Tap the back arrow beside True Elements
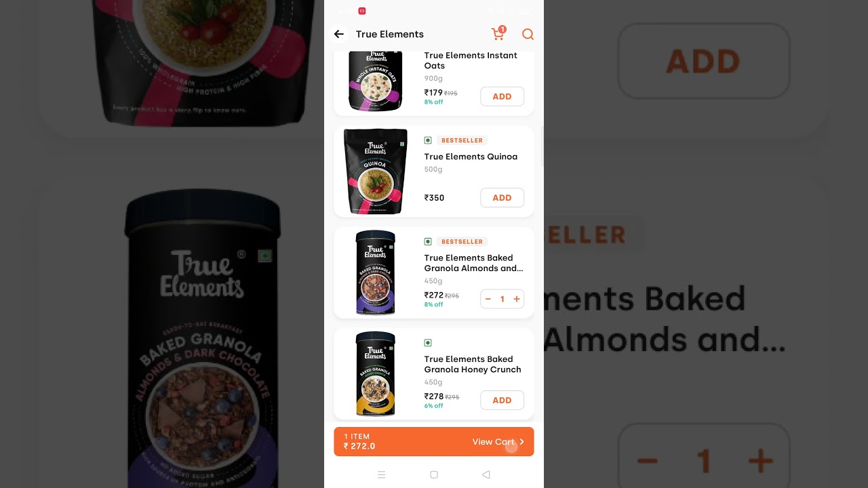The height and width of the screenshot is (488, 868). pos(339,34)
